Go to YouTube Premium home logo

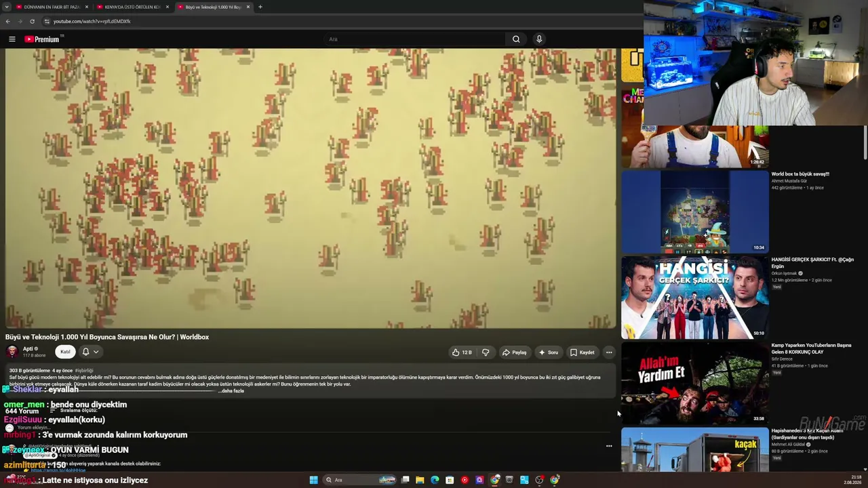[x=42, y=39]
